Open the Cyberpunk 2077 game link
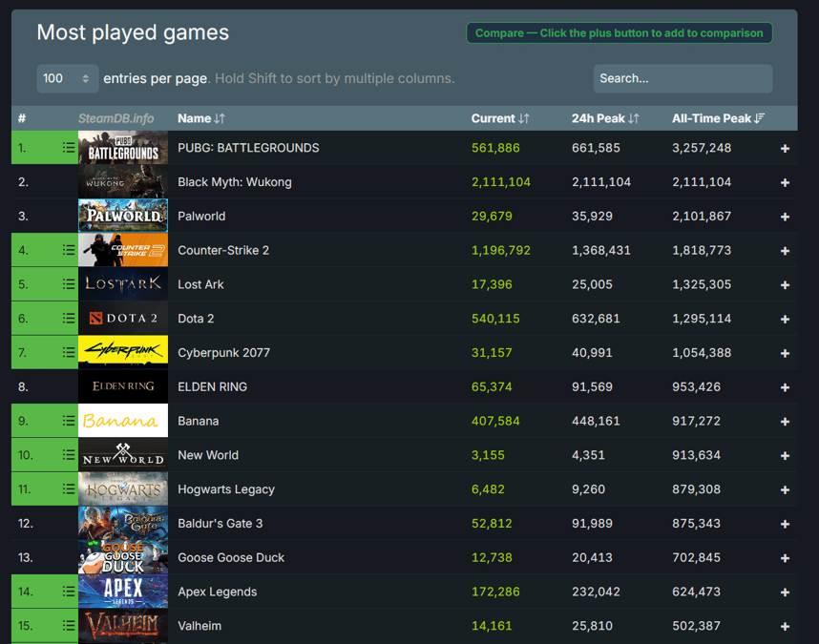Screen dimensions: 819x644 point(223,353)
